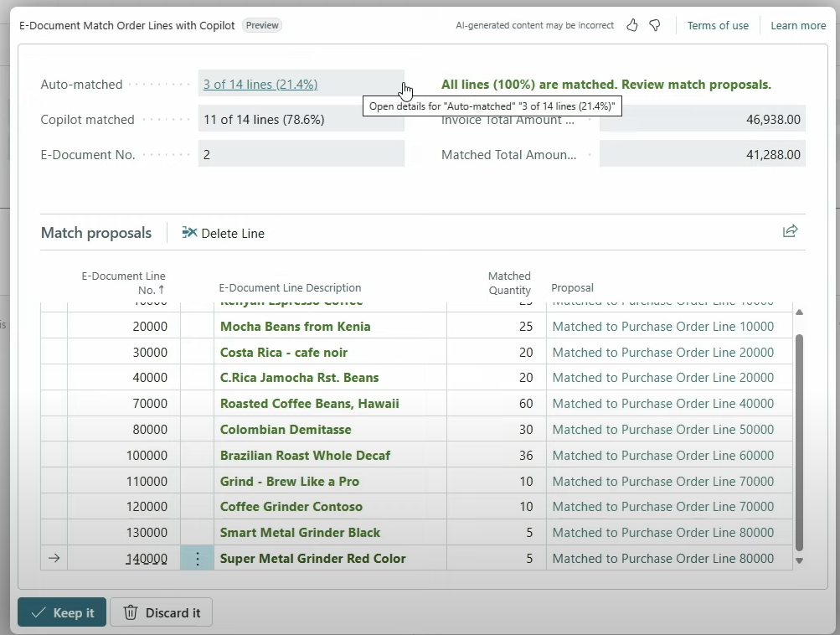Click Invoice Total Amount value 46,938.00
Screen dimensions: 840x635
tap(703, 120)
